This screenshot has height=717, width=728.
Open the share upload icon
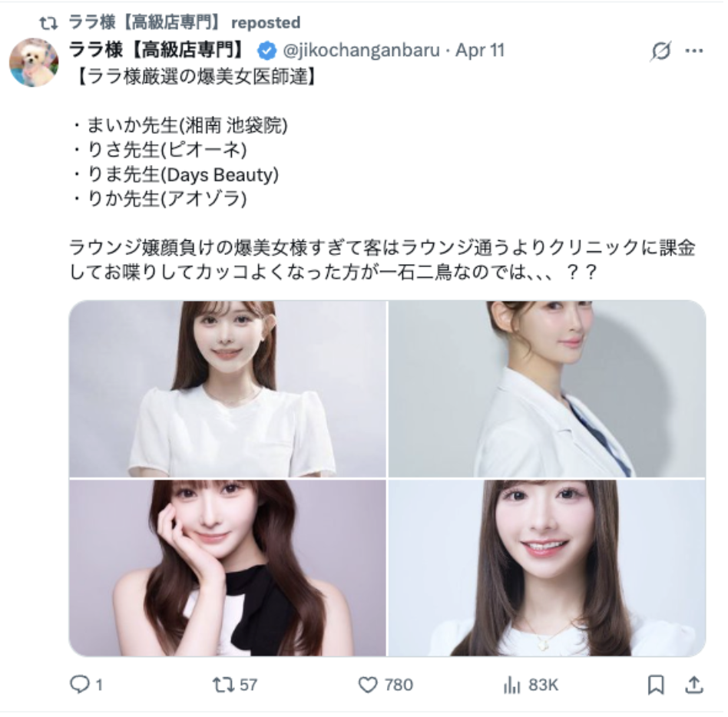[x=694, y=685]
